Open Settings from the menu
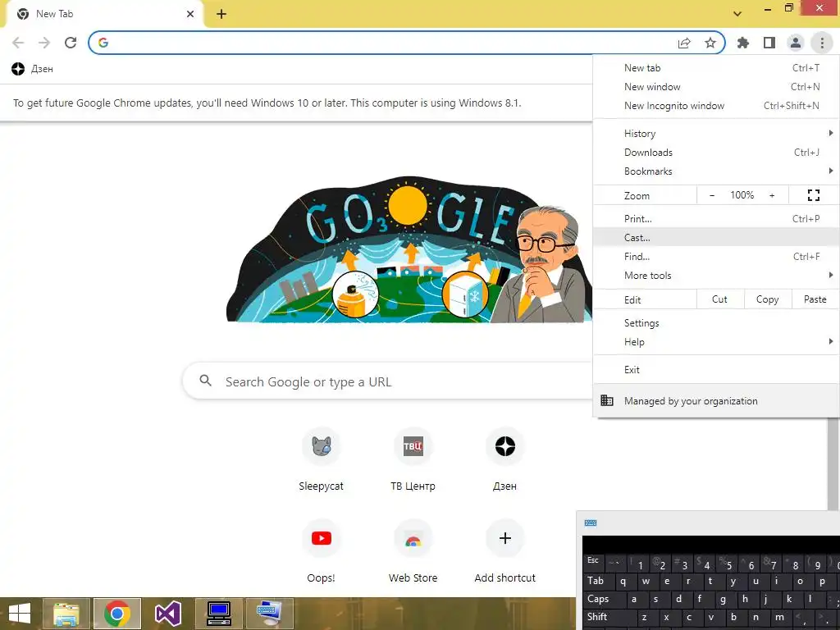This screenshot has width=840, height=630. (716, 323)
